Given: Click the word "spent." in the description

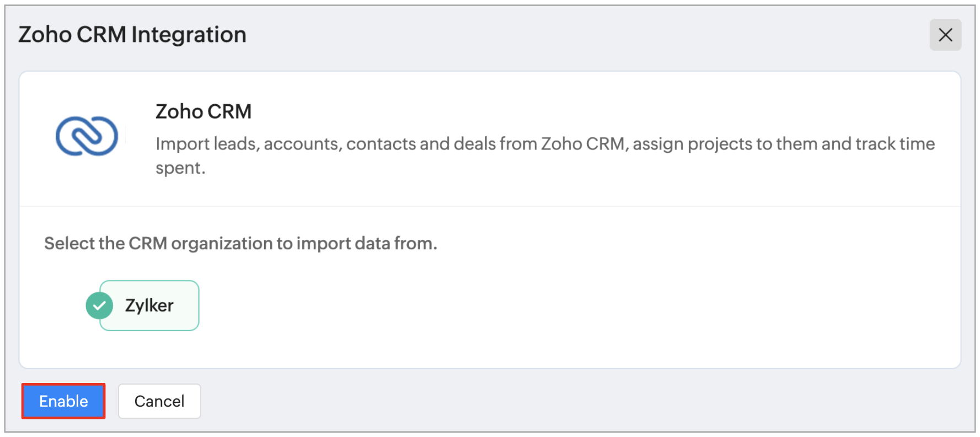Looking at the screenshot, I should tap(180, 168).
